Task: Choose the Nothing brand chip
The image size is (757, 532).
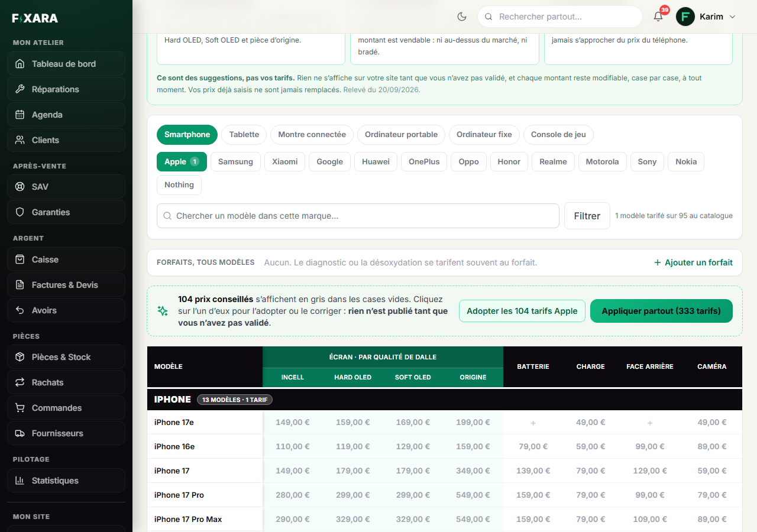Action: click(x=179, y=185)
